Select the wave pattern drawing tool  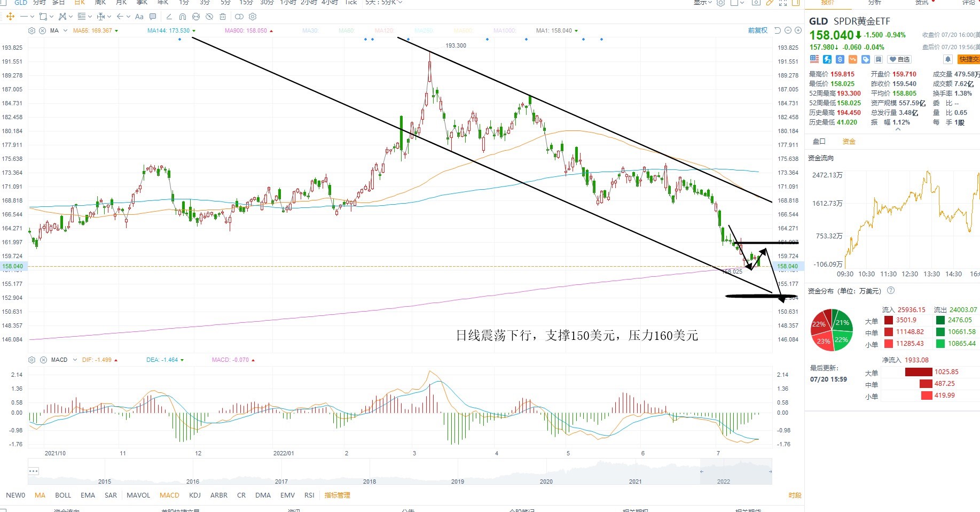pyautogui.click(x=62, y=17)
